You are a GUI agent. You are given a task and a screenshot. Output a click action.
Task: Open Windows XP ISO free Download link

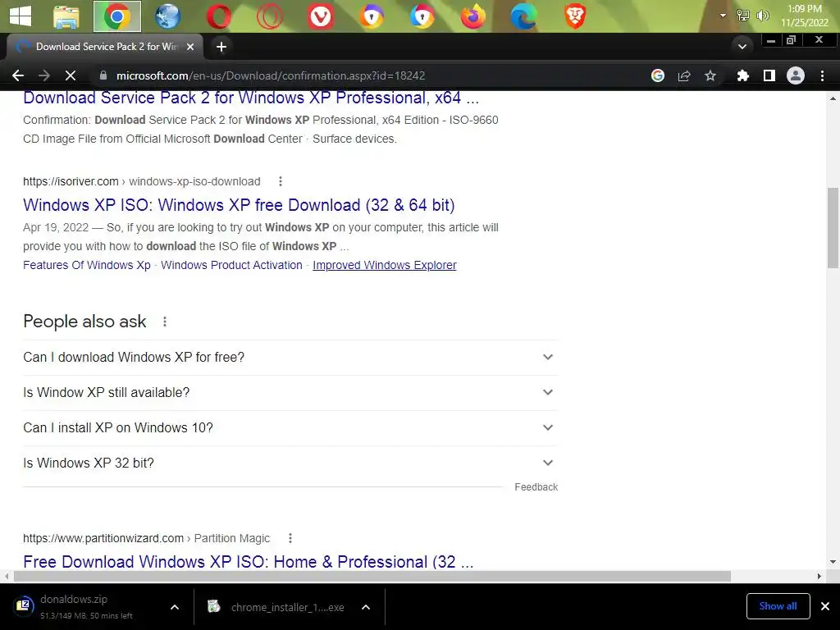pyautogui.click(x=239, y=205)
